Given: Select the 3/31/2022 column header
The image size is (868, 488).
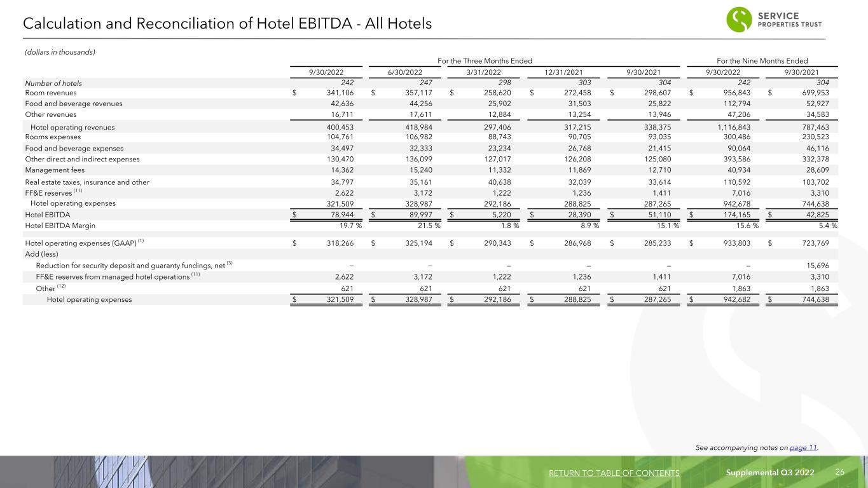Looking at the screenshot, I should coord(485,71).
